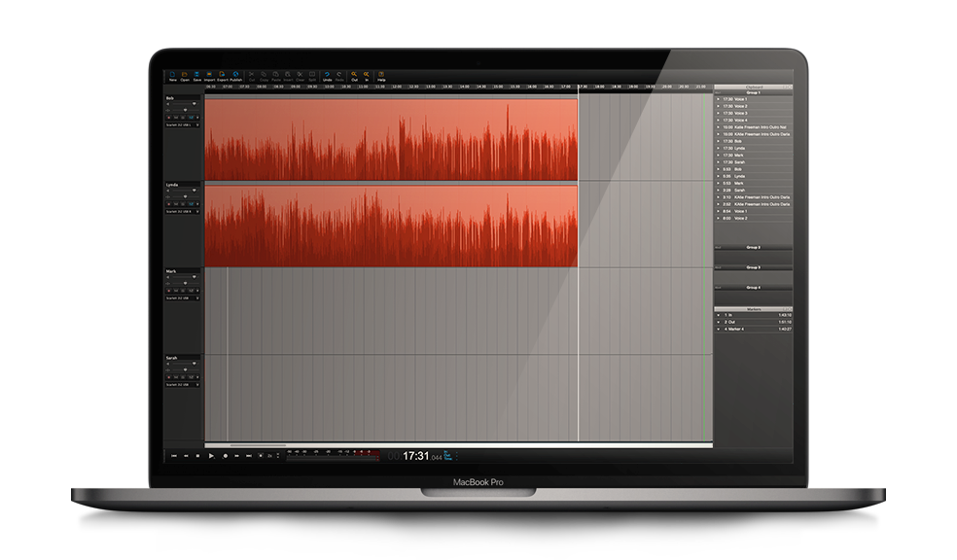Screen dimensions: 957x560
Task: Click the Cut scissors icon
Action: tap(252, 74)
